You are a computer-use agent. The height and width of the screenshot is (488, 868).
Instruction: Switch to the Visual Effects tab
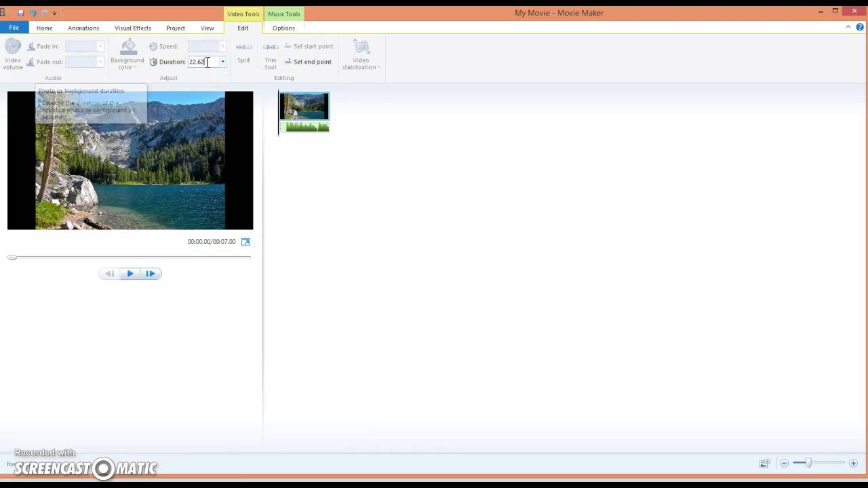[x=133, y=28]
